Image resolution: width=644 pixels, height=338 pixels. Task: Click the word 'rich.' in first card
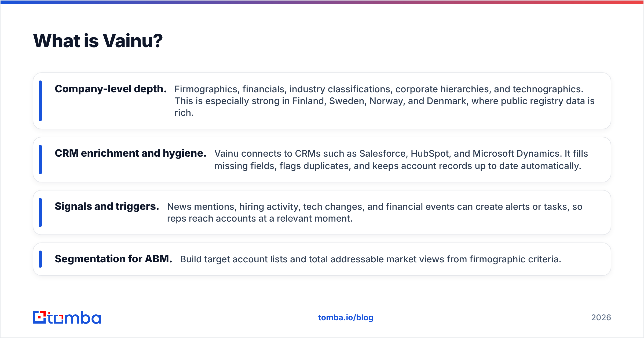184,113
